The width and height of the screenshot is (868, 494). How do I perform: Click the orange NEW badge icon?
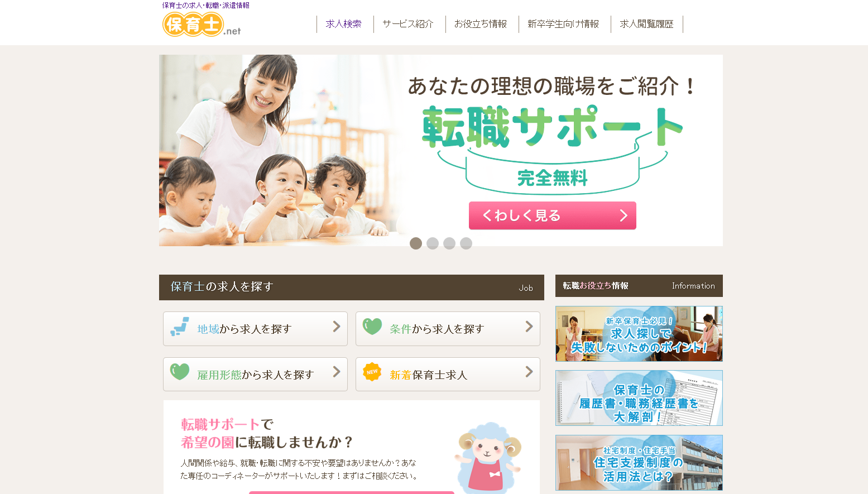click(372, 372)
